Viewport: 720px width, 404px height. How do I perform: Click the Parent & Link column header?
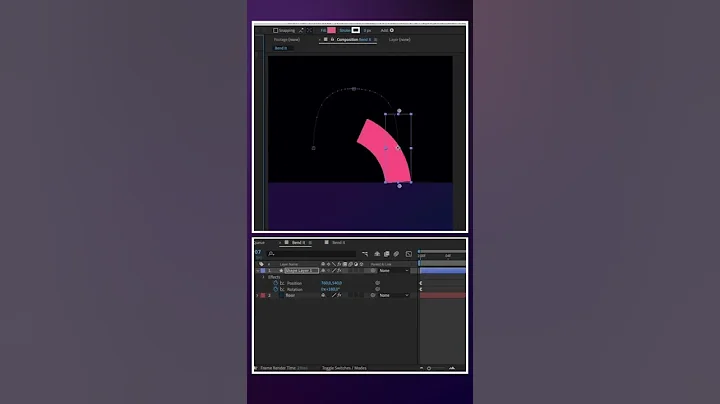point(381,264)
